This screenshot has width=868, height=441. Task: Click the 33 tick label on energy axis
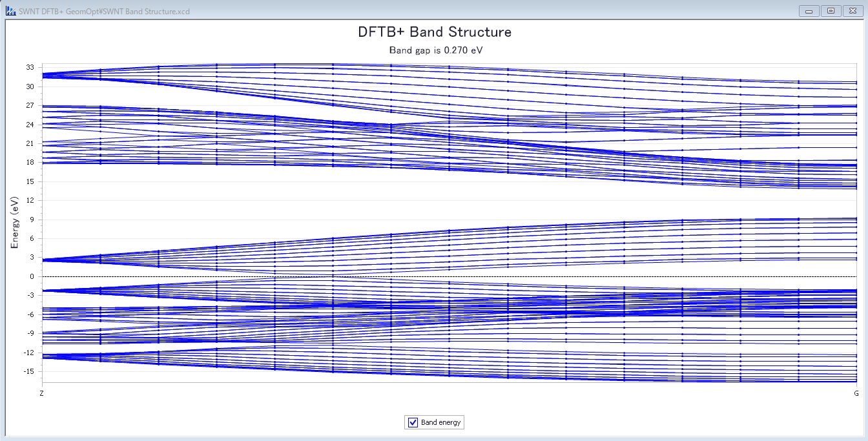tap(30, 67)
